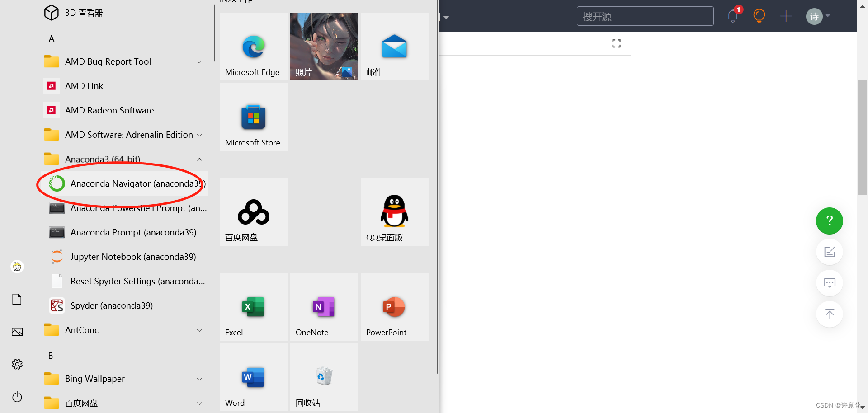The height and width of the screenshot is (413, 868).
Task: Open the user profile dropdown arrow
Action: click(x=829, y=16)
